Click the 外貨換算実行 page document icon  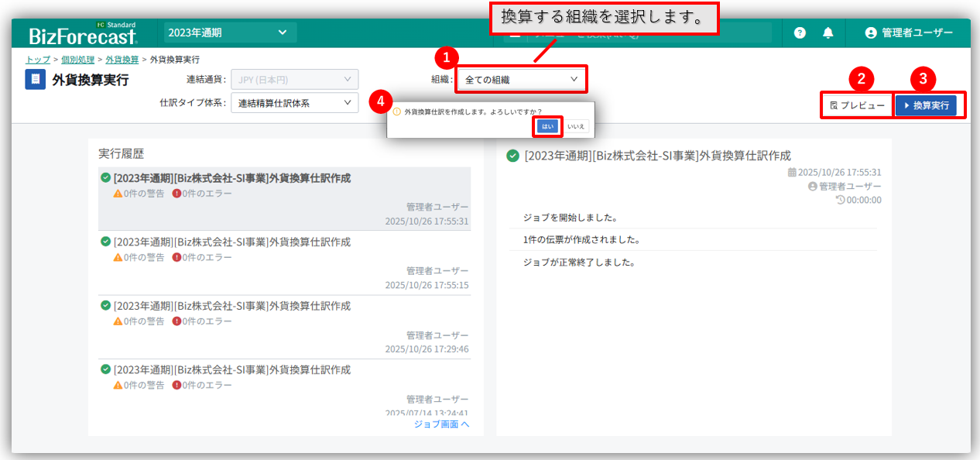point(35,80)
